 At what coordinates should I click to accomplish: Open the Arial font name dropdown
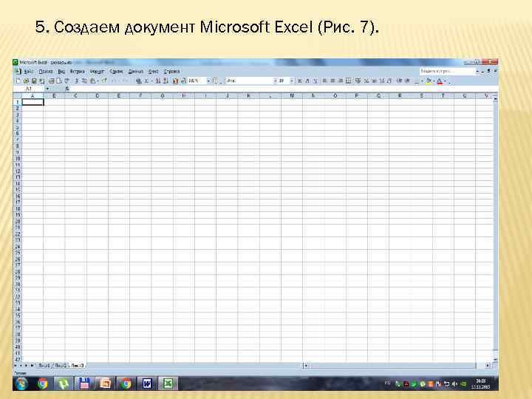[x=275, y=81]
